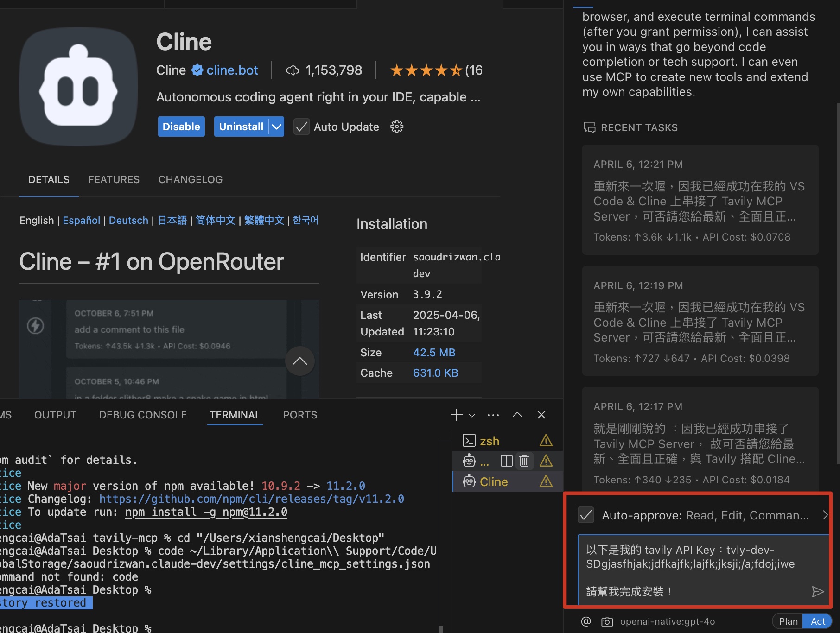Open the 日本語 readme link
840x633 pixels.
(172, 220)
